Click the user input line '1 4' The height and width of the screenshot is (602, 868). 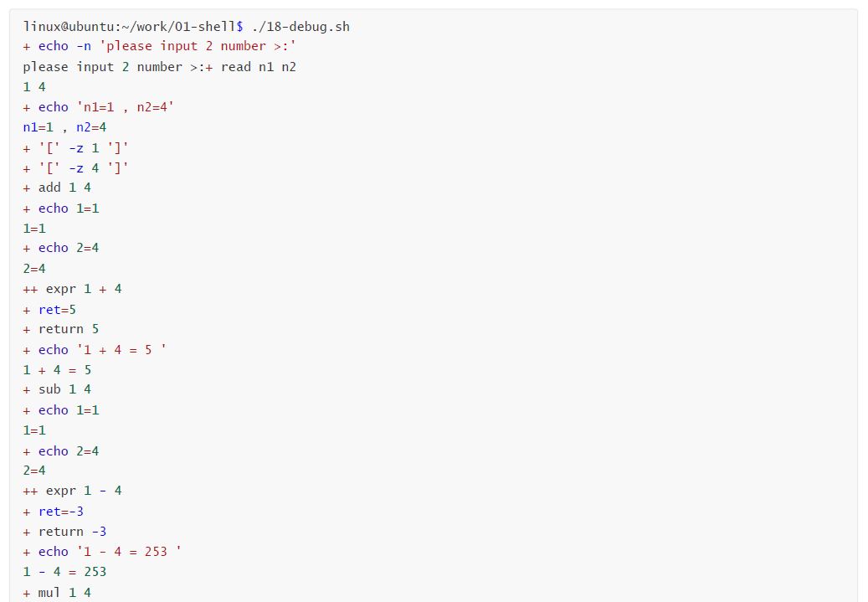click(x=34, y=87)
